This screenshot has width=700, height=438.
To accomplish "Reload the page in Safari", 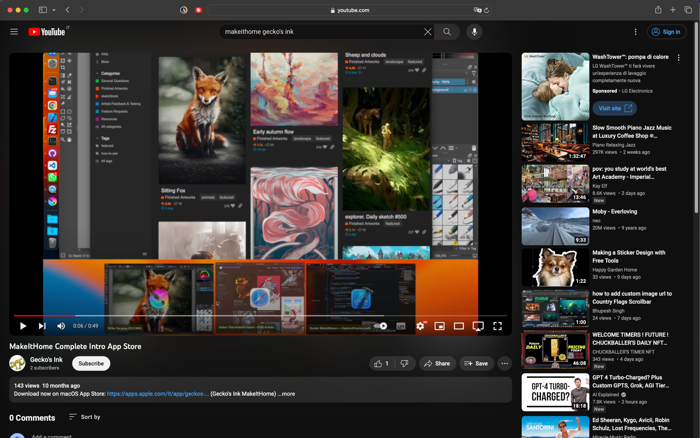I will 486,10.
